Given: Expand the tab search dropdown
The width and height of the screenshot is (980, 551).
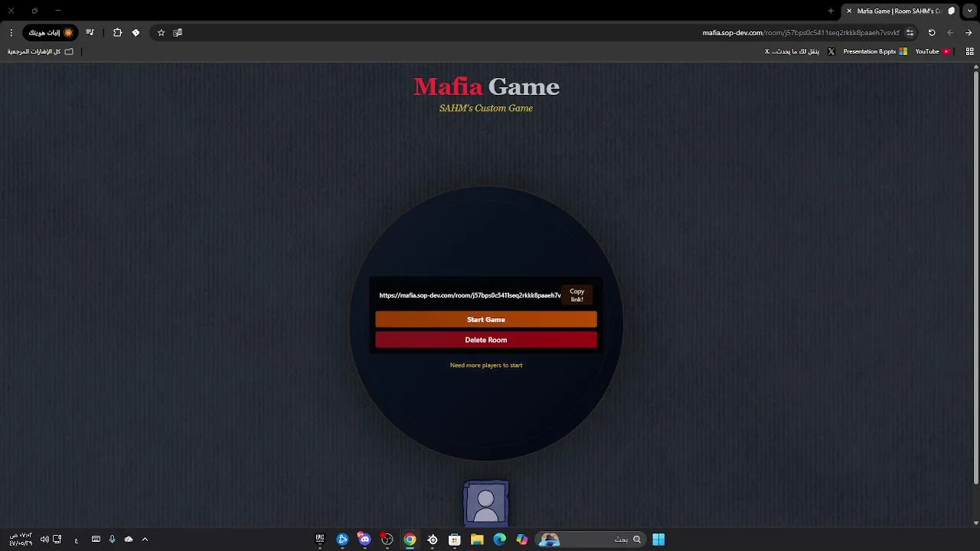Looking at the screenshot, I should [x=970, y=11].
